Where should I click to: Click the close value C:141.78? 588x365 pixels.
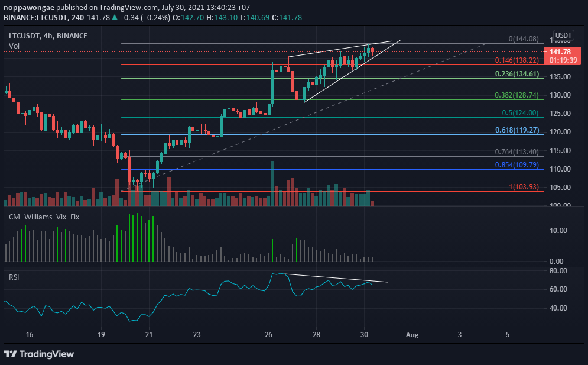[x=287, y=18]
